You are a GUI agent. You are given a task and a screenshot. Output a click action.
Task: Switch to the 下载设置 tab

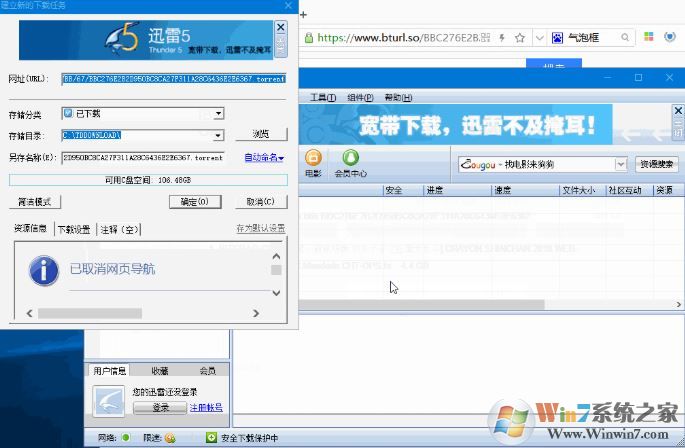click(74, 229)
